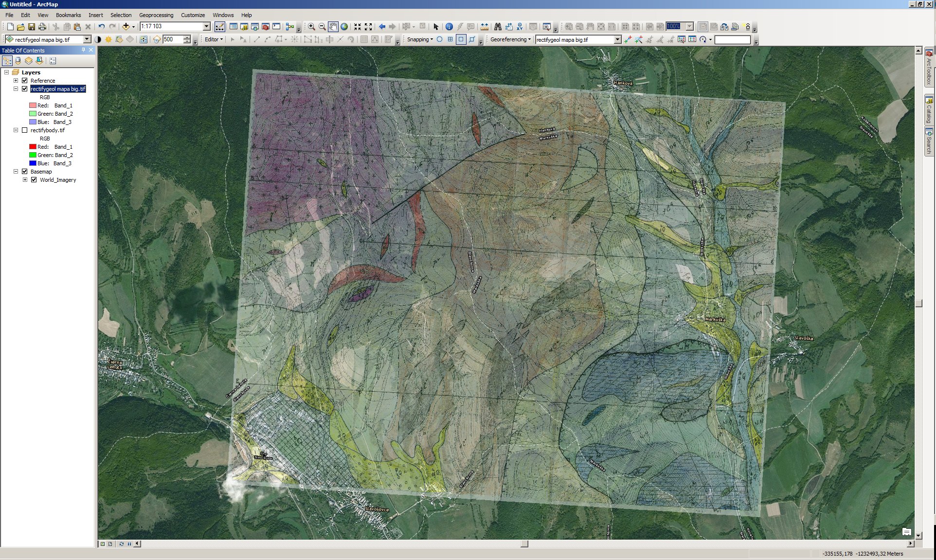936x560 pixels.
Task: Go back to previous extent
Action: point(382,27)
